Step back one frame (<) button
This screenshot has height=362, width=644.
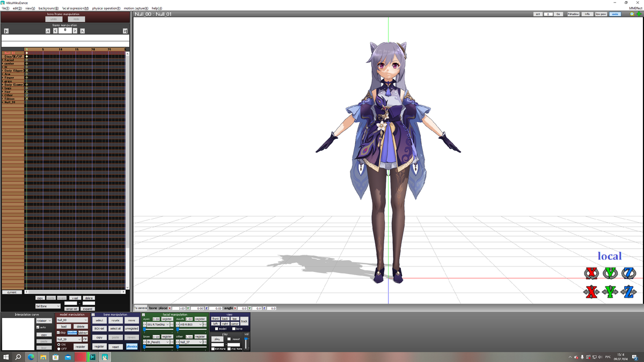(55, 31)
